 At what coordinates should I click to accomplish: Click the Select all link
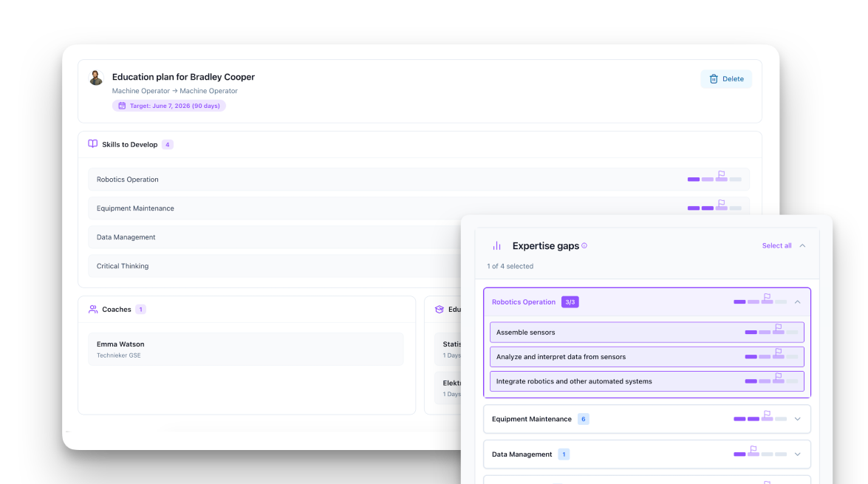point(778,245)
